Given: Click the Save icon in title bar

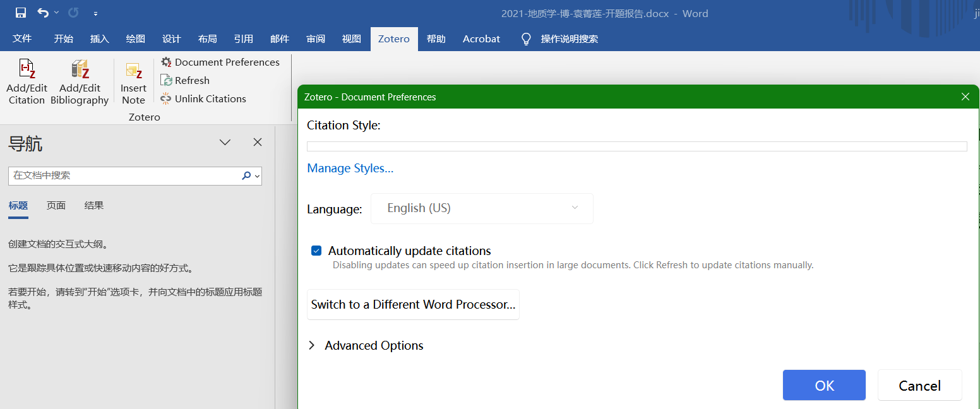Looking at the screenshot, I should click(x=20, y=13).
